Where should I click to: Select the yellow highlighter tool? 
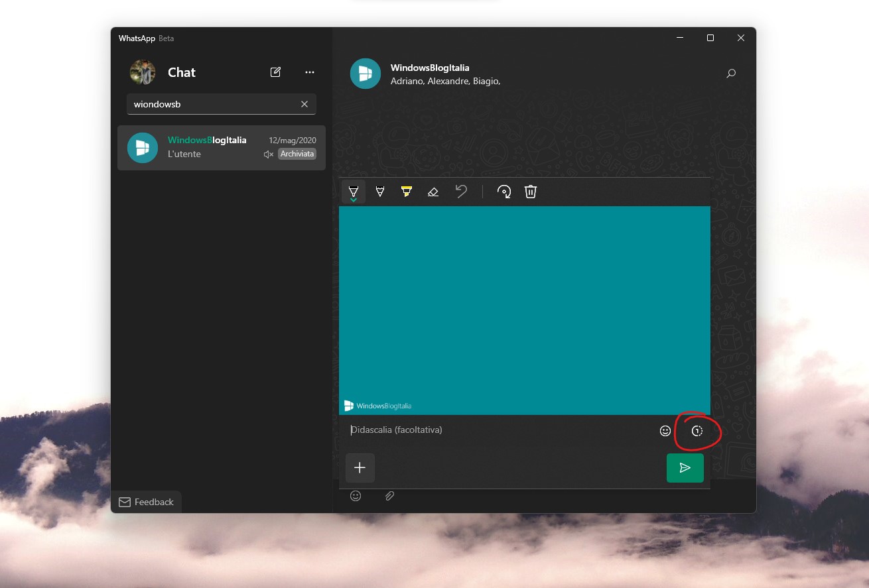coord(407,192)
